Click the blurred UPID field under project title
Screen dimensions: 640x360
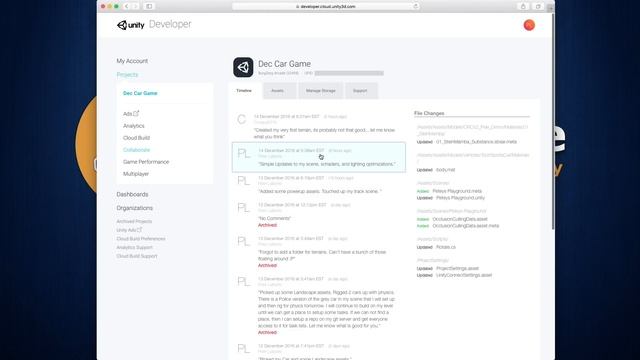click(x=349, y=73)
